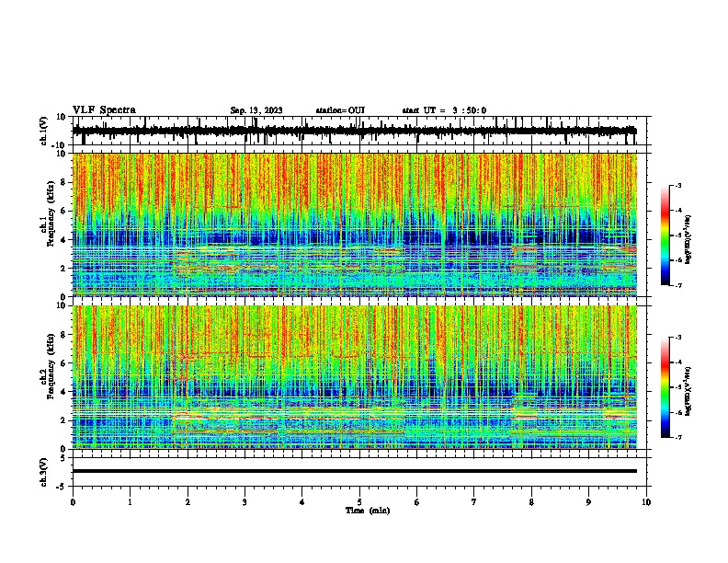Click the "10" tick label on the time axis
728x563 pixels.
coord(646,502)
